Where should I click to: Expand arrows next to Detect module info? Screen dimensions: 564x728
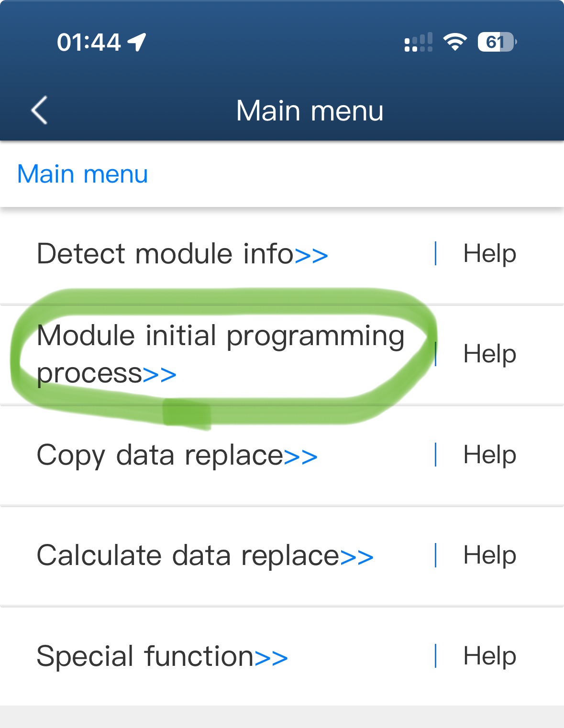click(x=311, y=255)
